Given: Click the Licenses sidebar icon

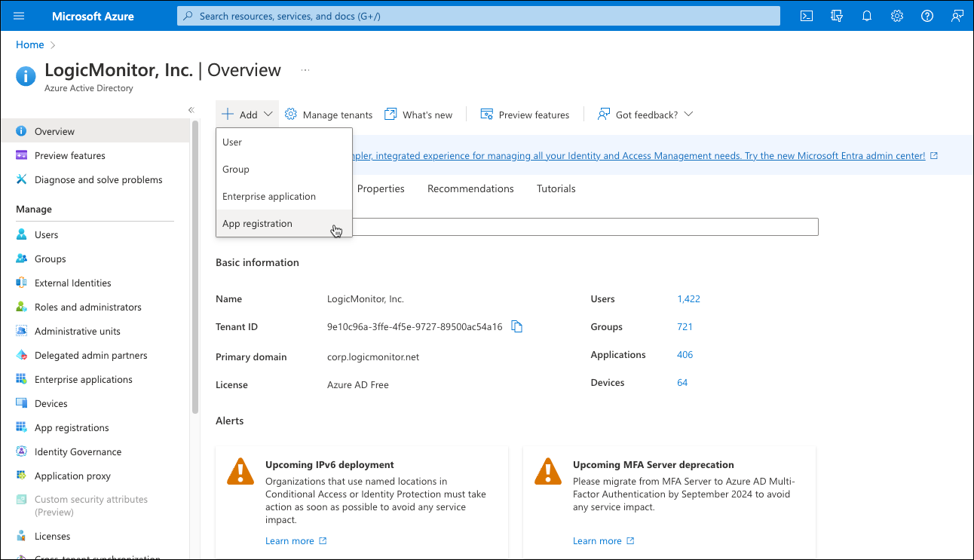Looking at the screenshot, I should (21, 536).
